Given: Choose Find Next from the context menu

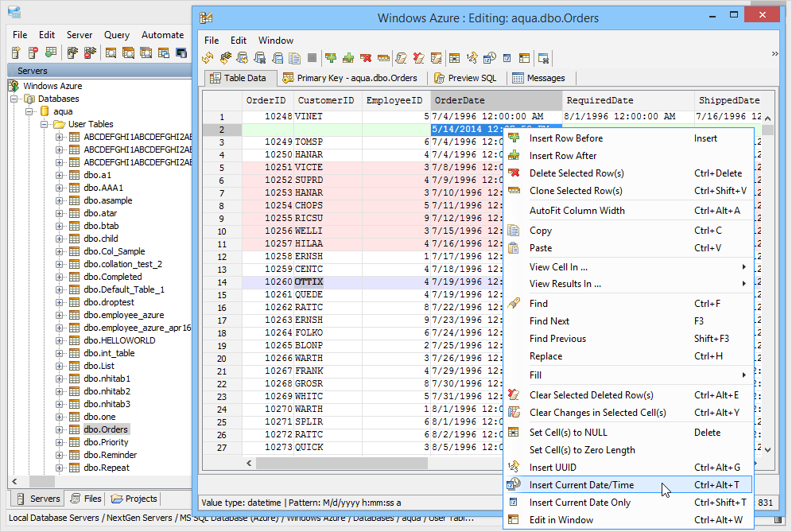Looking at the screenshot, I should point(628,320).
